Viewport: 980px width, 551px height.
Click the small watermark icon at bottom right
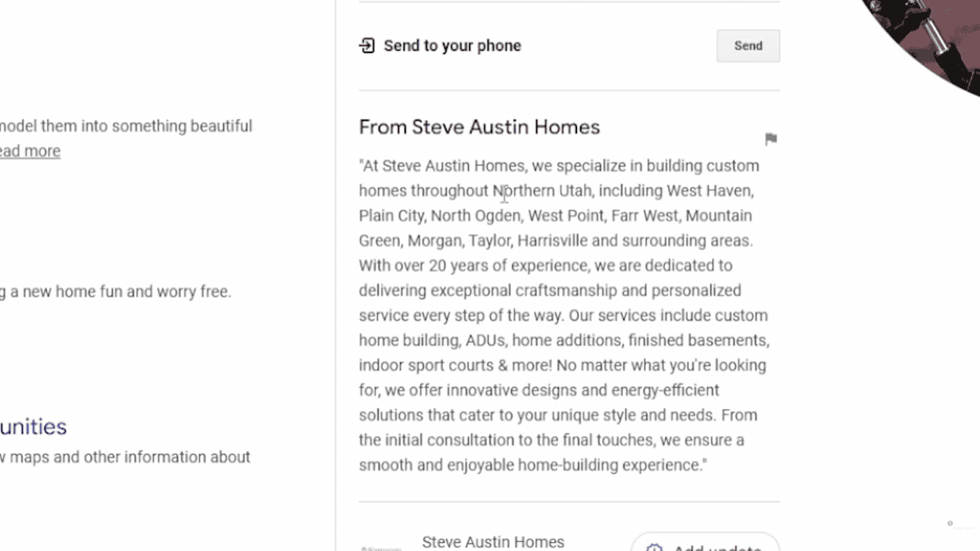pos(950,524)
